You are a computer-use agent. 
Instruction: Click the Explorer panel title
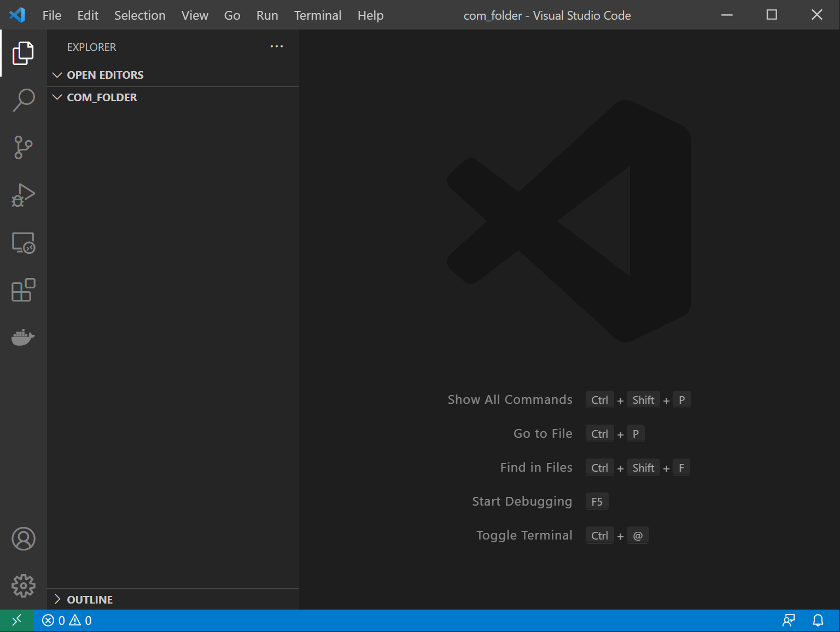coord(91,47)
